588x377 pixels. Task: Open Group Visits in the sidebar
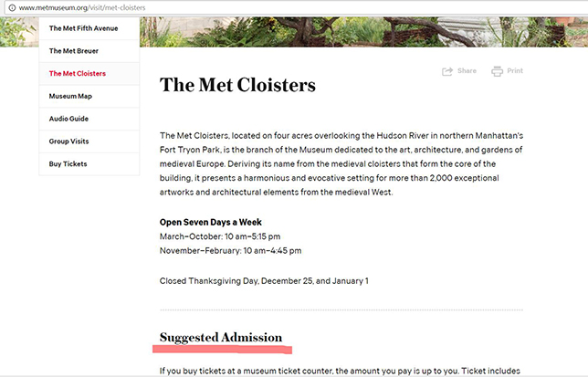[69, 141]
